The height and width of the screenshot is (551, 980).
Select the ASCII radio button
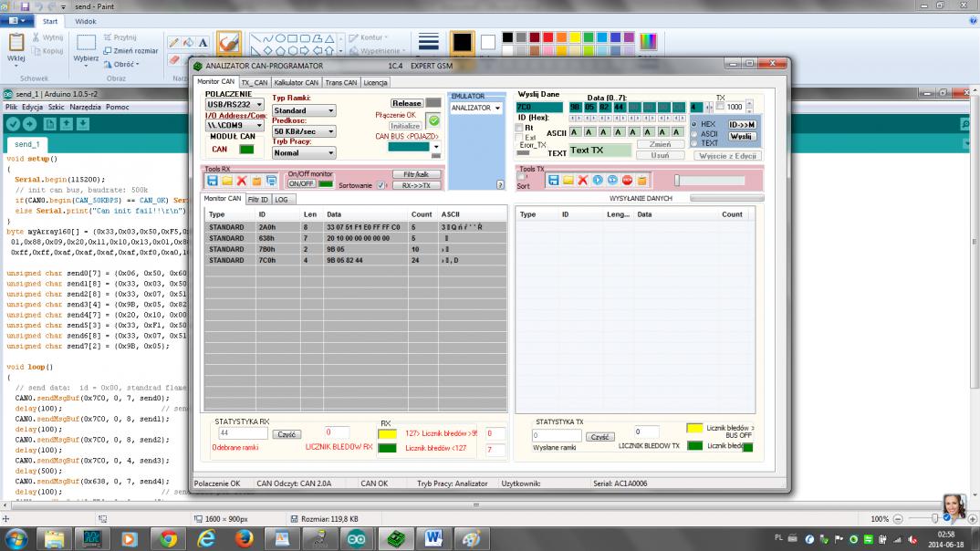694,133
